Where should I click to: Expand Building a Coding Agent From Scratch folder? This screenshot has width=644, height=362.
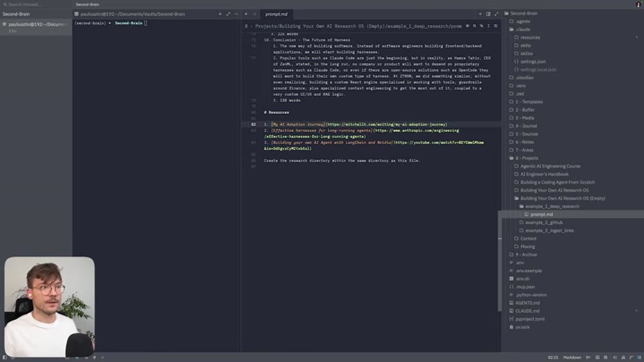pyautogui.click(x=557, y=182)
